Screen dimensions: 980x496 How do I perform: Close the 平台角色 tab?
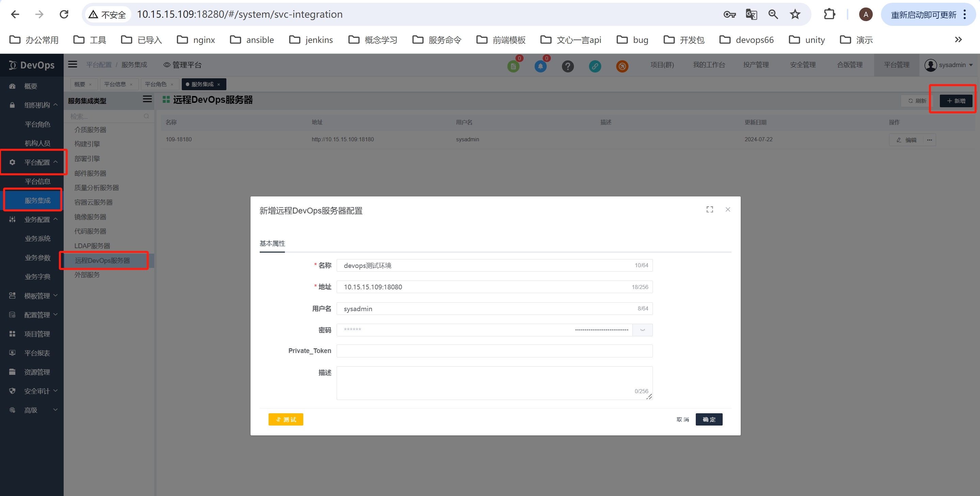pyautogui.click(x=172, y=84)
